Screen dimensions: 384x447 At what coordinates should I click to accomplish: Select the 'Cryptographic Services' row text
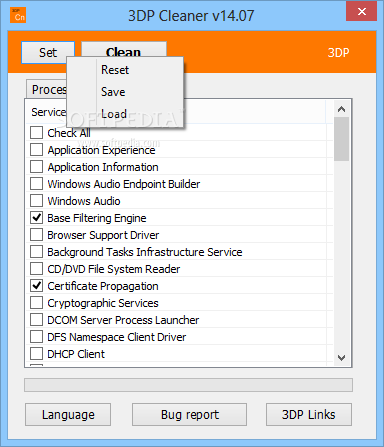[x=103, y=303]
